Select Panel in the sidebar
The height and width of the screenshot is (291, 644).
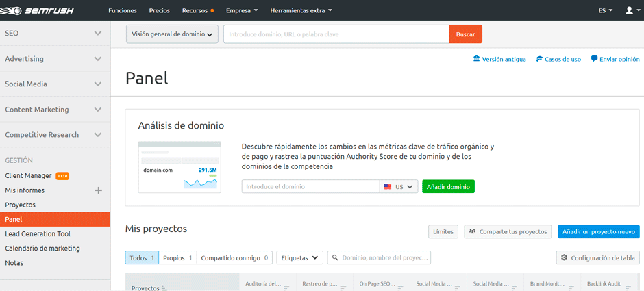tap(55, 219)
